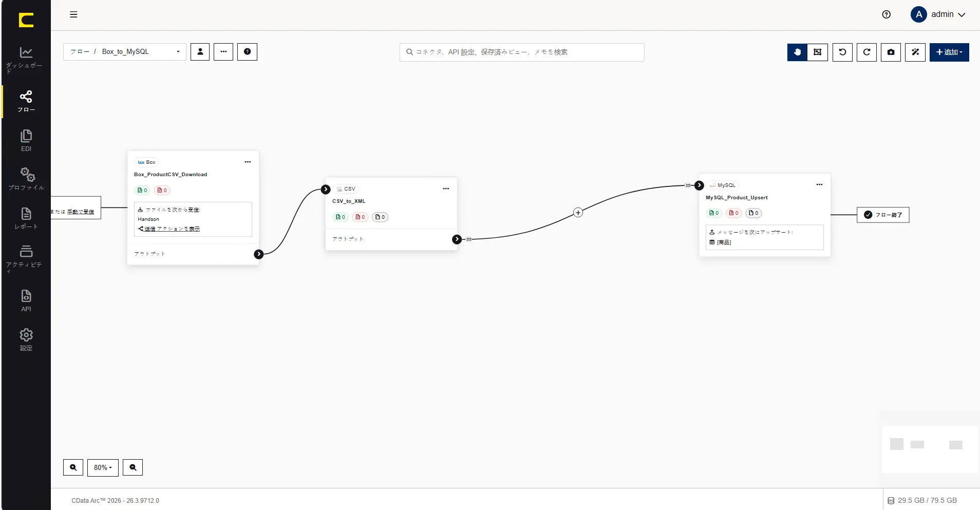The width and height of the screenshot is (980, 510).
Task: Open the ダッシュボード dashboard page
Action: click(x=26, y=60)
